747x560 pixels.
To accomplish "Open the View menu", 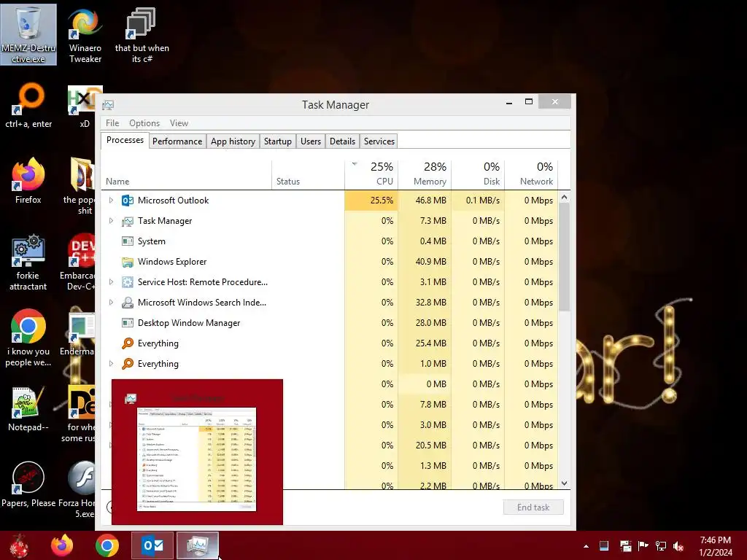I will click(179, 122).
